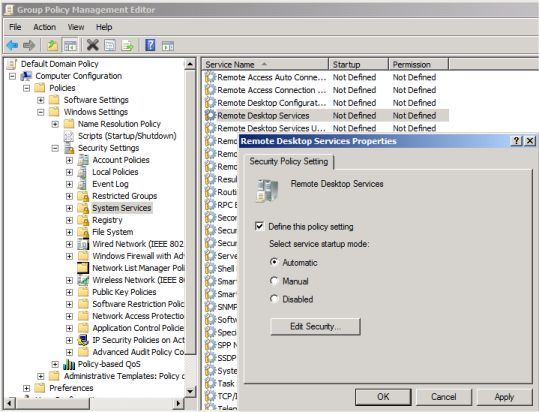Click the Network List Manager Policies icon
This screenshot has width=539, height=412.
click(x=83, y=268)
